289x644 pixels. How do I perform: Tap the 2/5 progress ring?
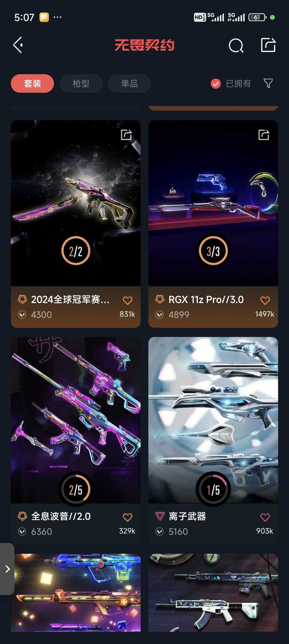pos(76,489)
